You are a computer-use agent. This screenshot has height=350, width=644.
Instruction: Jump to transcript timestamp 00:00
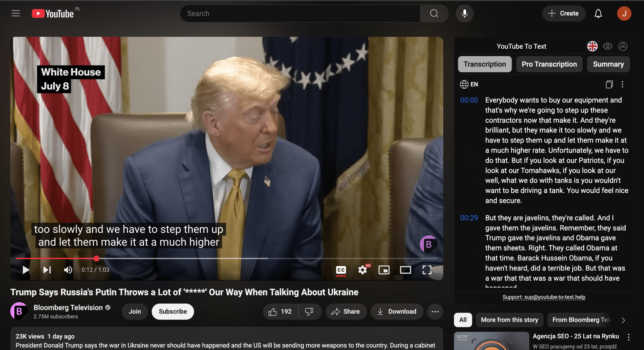469,100
